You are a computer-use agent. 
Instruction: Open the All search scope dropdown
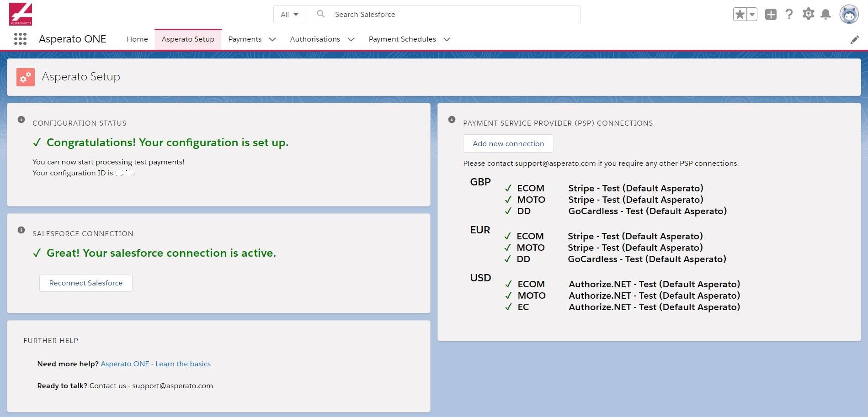(289, 14)
